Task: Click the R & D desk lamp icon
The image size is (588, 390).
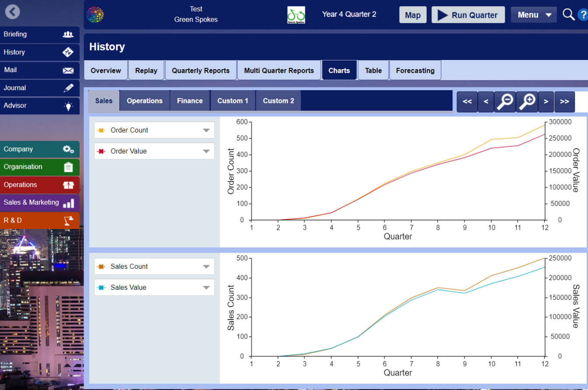Action: (68, 220)
